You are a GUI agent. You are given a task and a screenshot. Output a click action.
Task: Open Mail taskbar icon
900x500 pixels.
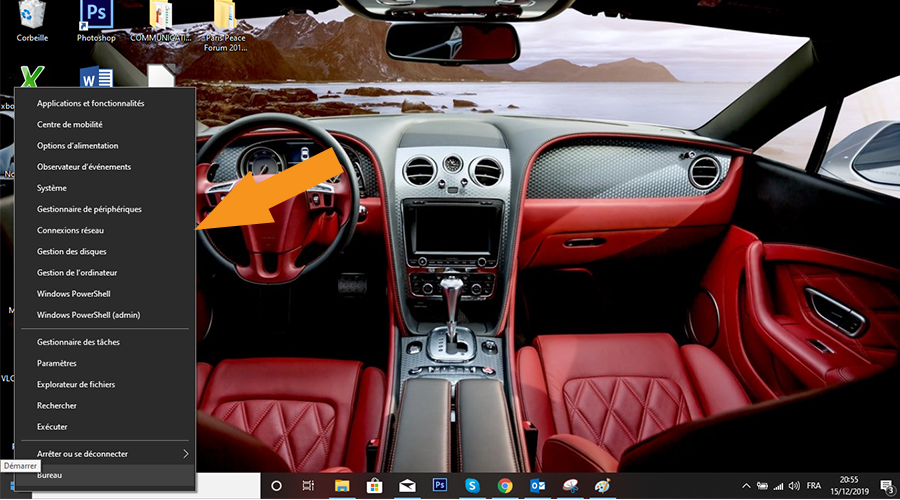[x=407, y=486]
